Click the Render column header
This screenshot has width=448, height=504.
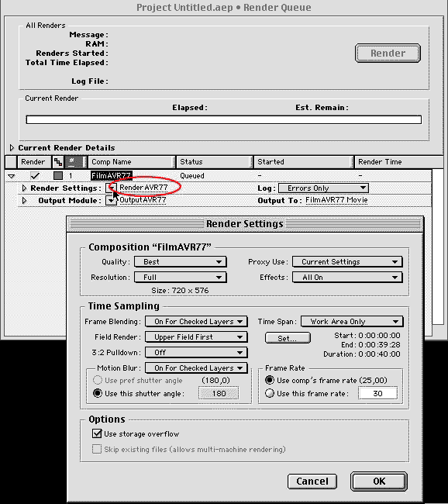pyautogui.click(x=33, y=162)
